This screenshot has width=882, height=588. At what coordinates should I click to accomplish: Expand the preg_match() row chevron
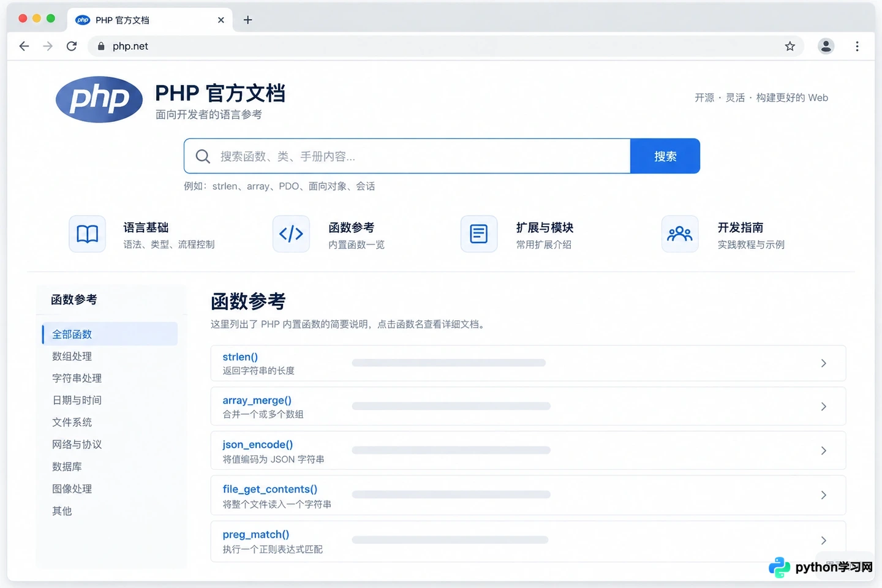pyautogui.click(x=824, y=540)
